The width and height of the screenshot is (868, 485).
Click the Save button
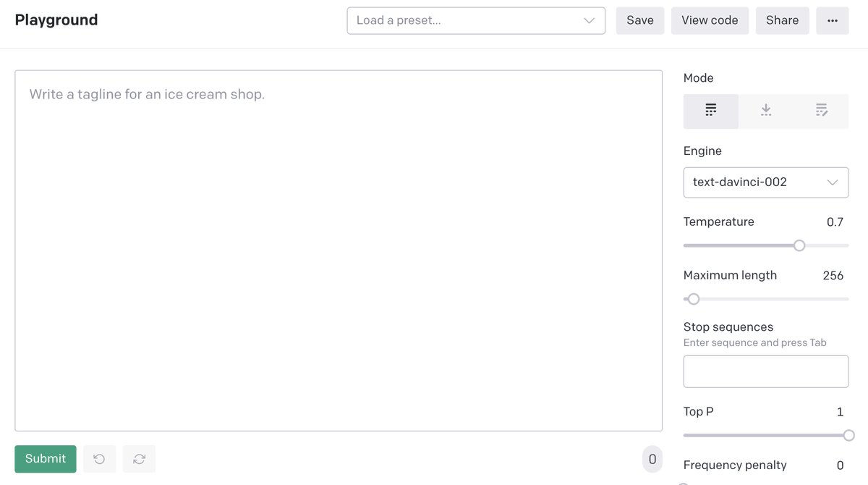tap(640, 20)
